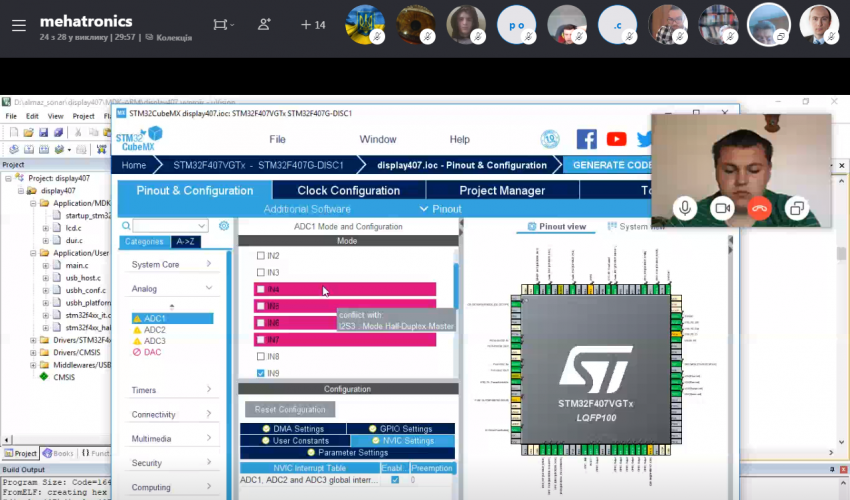Click the STM32F407VGTx breadcrumb item
Image resolution: width=850 pixels, height=500 pixels.
(259, 165)
